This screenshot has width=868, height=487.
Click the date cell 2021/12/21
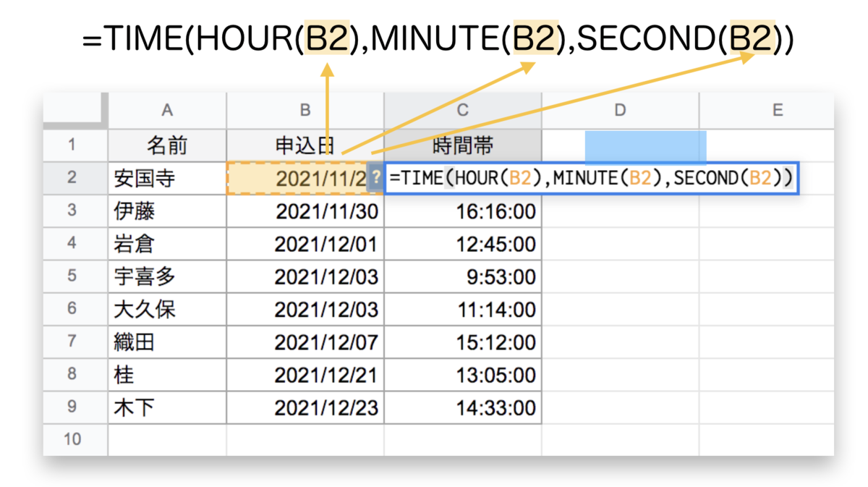point(305,375)
